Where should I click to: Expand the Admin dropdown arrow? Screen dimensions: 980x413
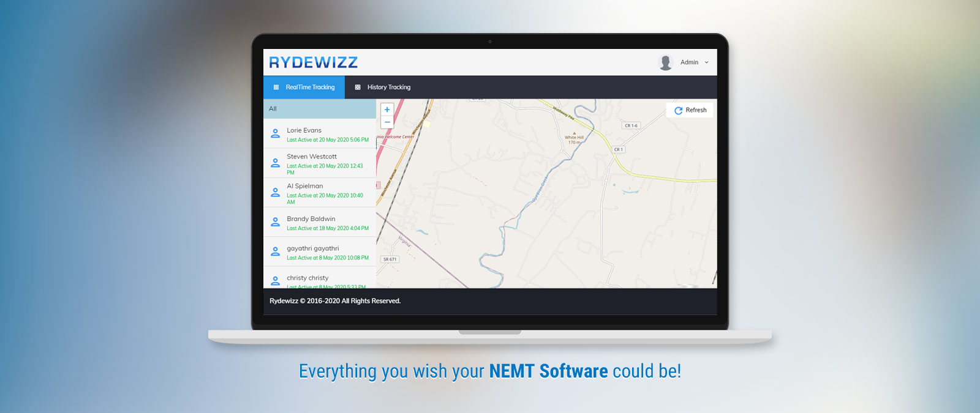pos(706,62)
